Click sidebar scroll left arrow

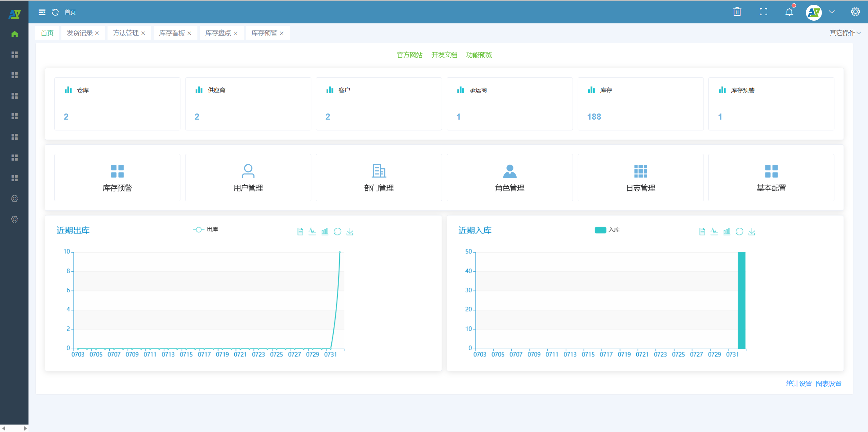[x=4, y=428]
